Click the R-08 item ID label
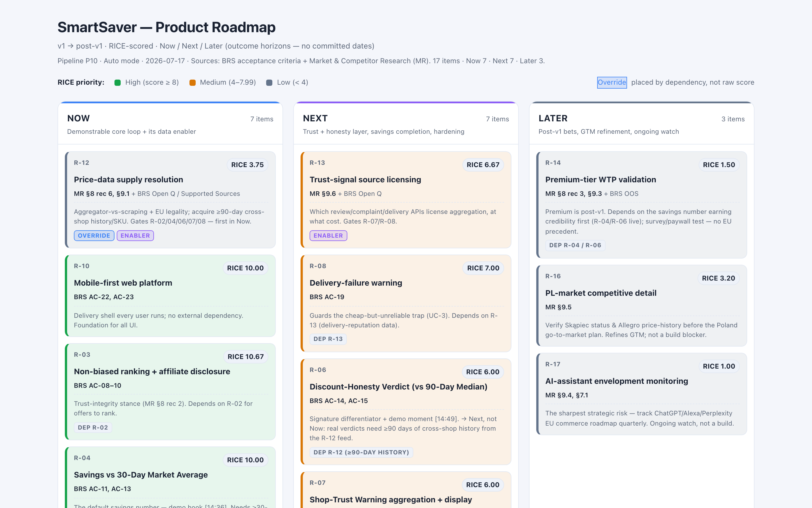 click(x=318, y=266)
